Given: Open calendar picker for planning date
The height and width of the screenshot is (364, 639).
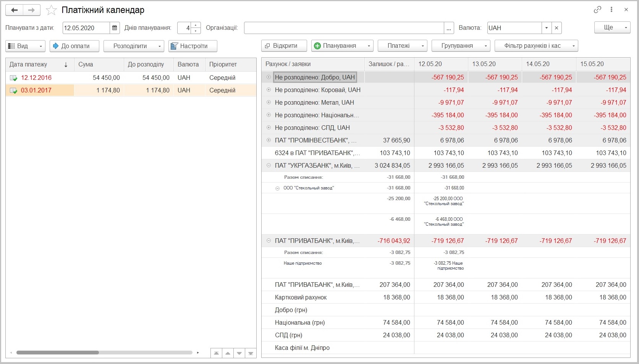Looking at the screenshot, I should (115, 28).
